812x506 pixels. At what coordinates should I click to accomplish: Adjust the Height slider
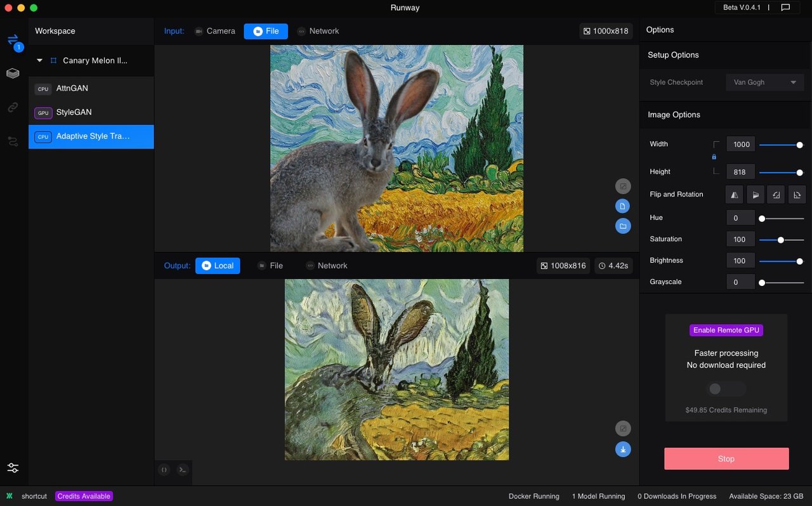point(782,172)
